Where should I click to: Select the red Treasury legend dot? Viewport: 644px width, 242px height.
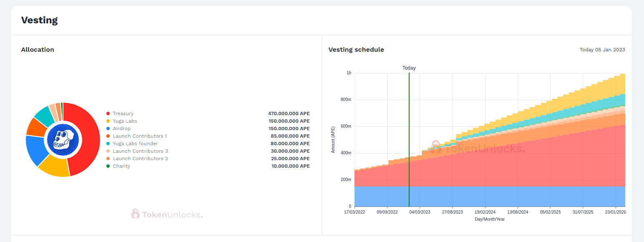click(x=108, y=113)
